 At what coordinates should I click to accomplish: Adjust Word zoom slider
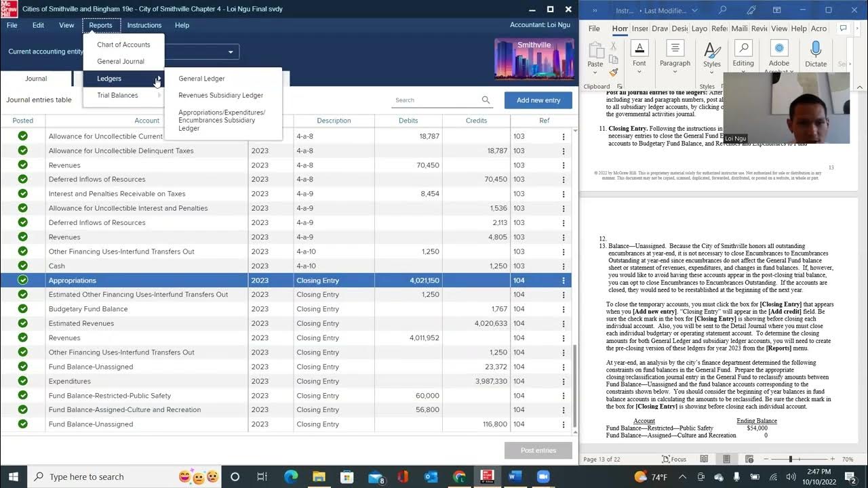[x=790, y=459]
